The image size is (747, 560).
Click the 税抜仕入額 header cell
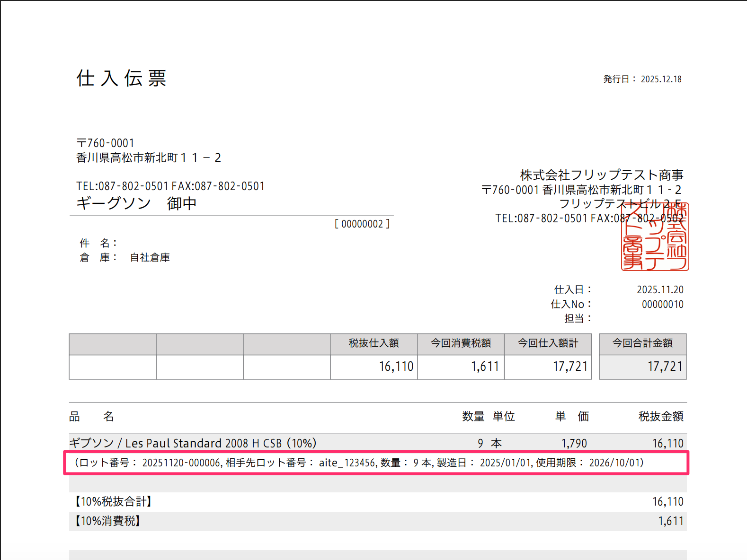tap(374, 344)
